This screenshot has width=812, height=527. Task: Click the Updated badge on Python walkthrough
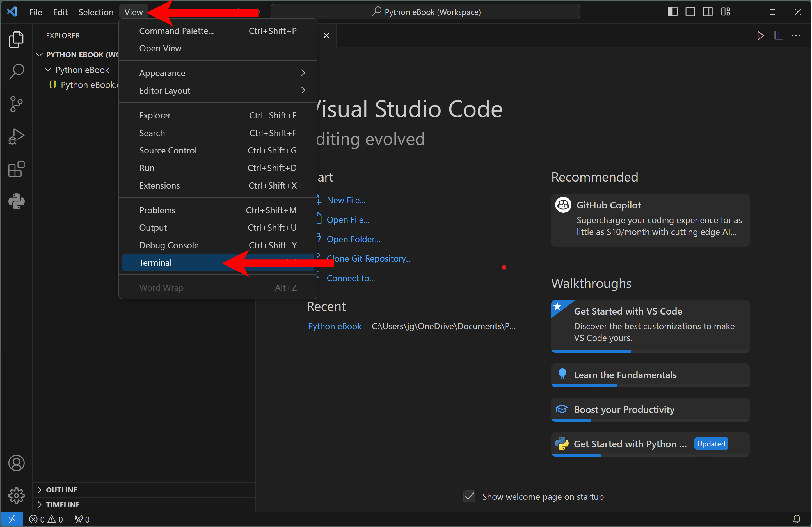711,444
